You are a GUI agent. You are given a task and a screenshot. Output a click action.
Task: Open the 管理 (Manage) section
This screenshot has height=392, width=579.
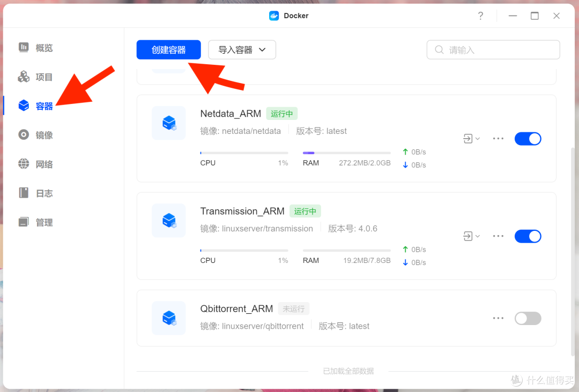pos(24,222)
